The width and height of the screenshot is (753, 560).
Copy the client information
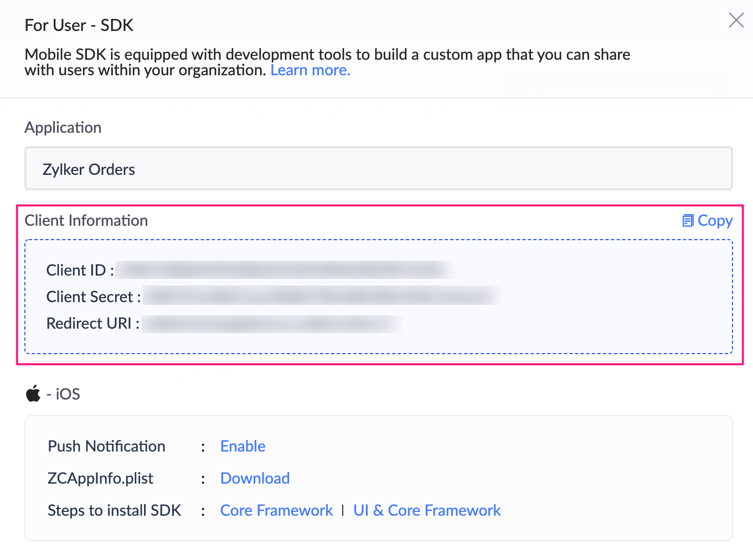tap(708, 221)
